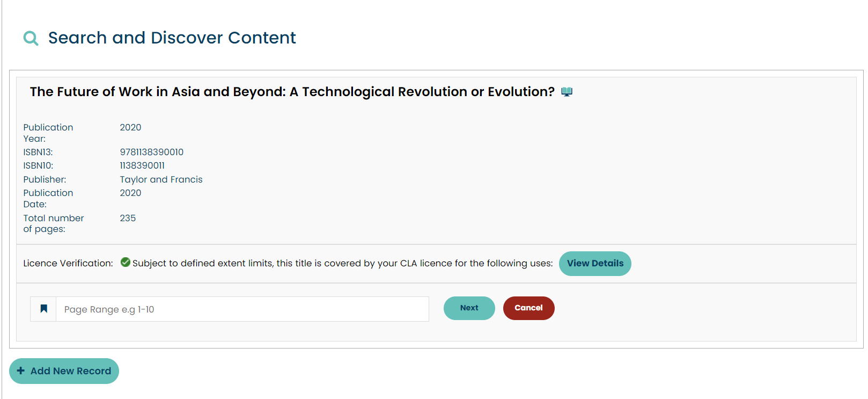Click the magnifier search icon
868x399 pixels.
pyautogui.click(x=31, y=38)
